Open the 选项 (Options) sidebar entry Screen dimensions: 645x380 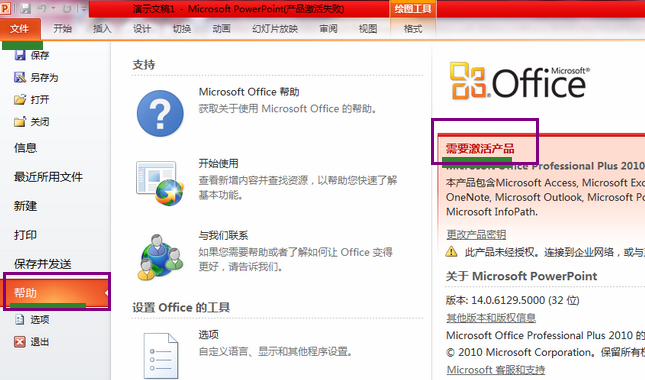32,319
